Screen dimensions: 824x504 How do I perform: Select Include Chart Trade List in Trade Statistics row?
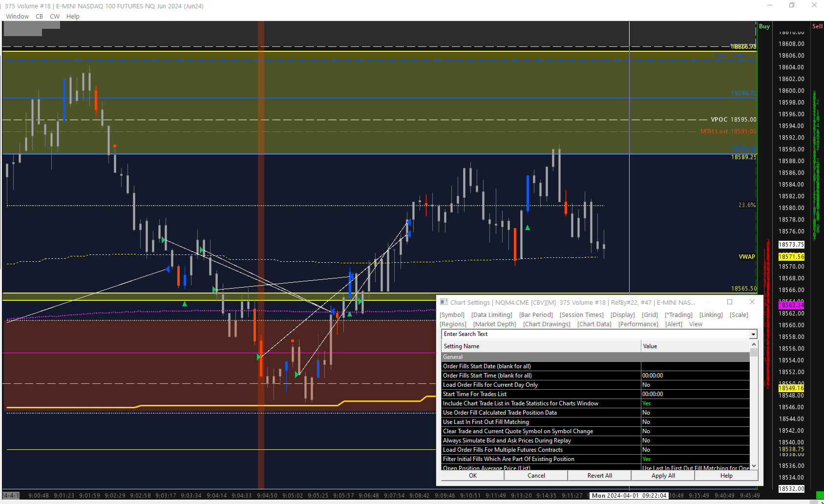click(595, 403)
